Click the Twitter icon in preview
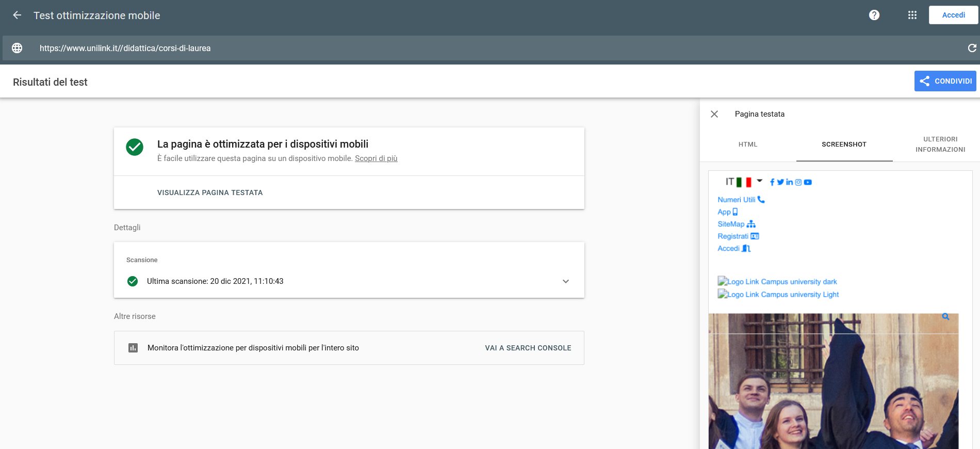 point(780,182)
